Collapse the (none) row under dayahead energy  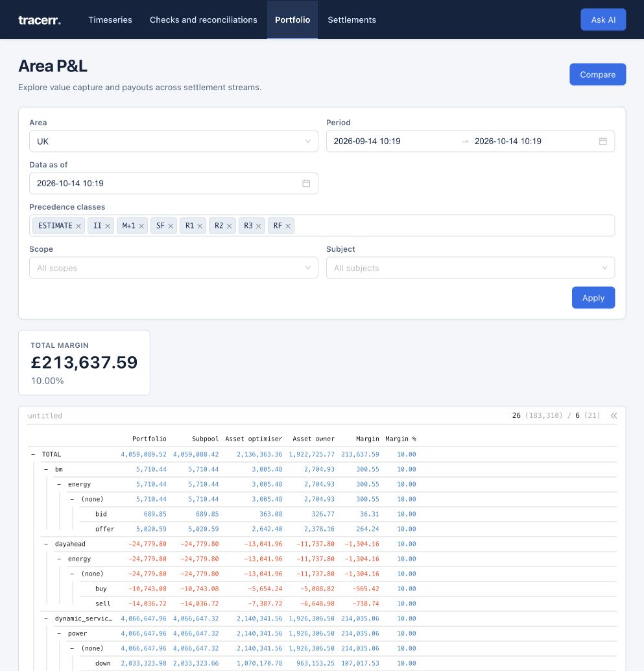click(x=72, y=574)
